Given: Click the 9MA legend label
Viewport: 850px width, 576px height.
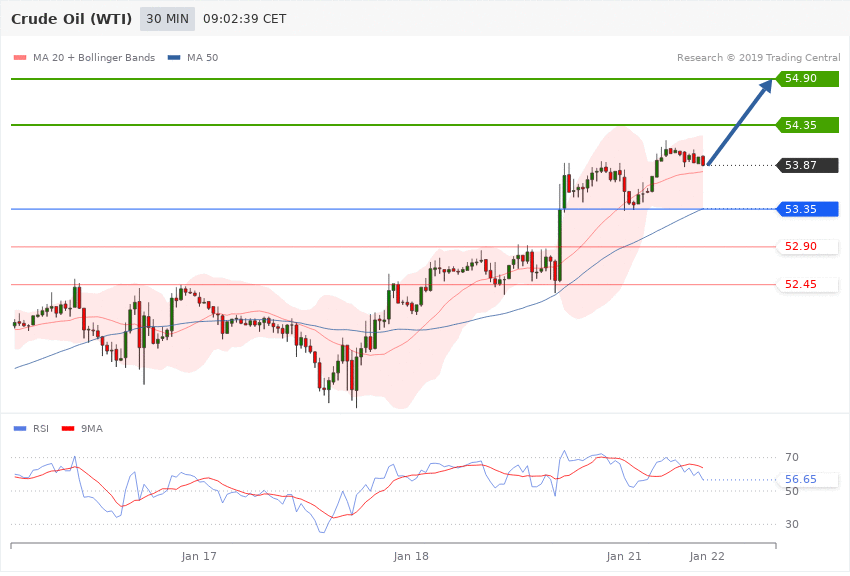Looking at the screenshot, I should coord(92,429).
